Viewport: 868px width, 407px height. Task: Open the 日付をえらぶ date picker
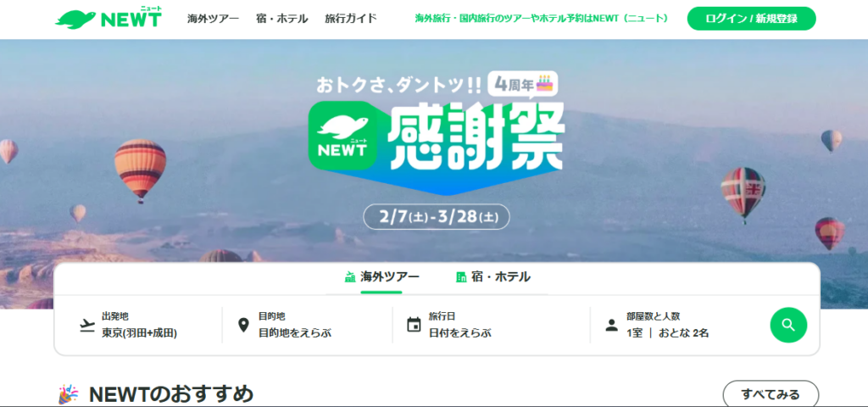click(x=491, y=325)
